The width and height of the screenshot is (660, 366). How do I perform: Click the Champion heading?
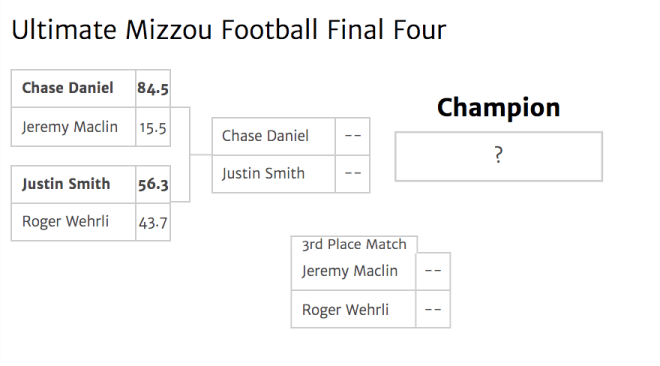(x=499, y=108)
